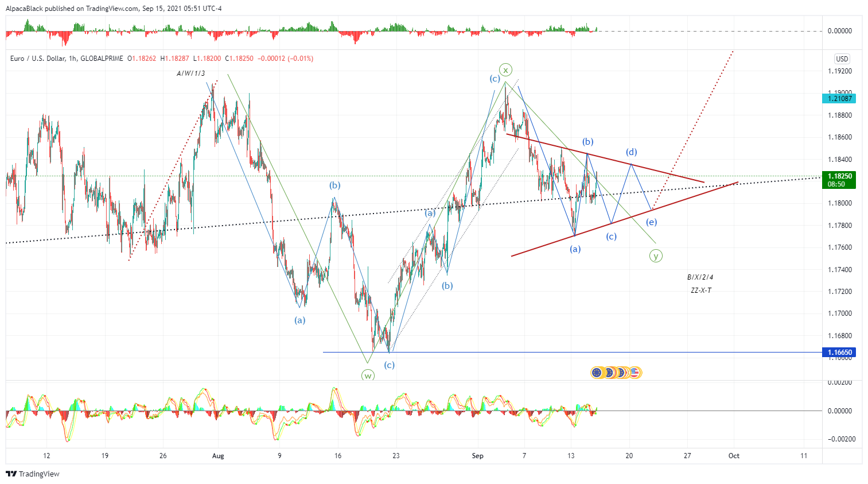Click the 20 date on the time axis
868x484 pixels.
click(629, 456)
